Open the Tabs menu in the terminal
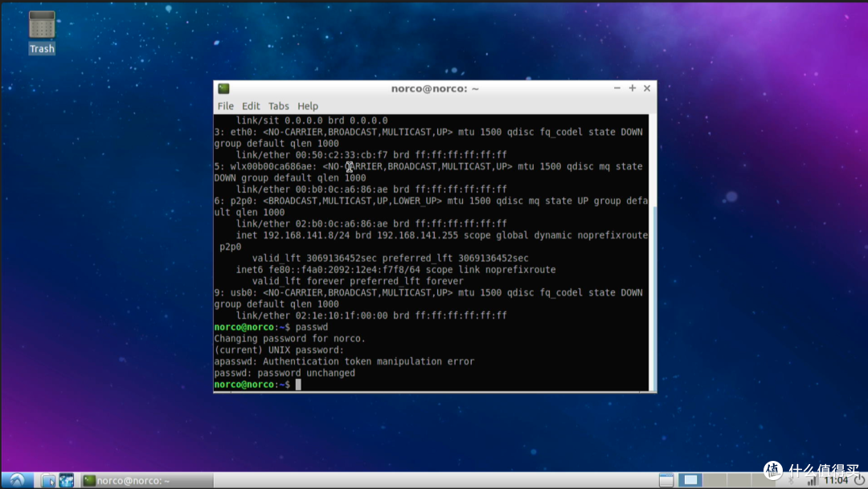 click(x=278, y=106)
